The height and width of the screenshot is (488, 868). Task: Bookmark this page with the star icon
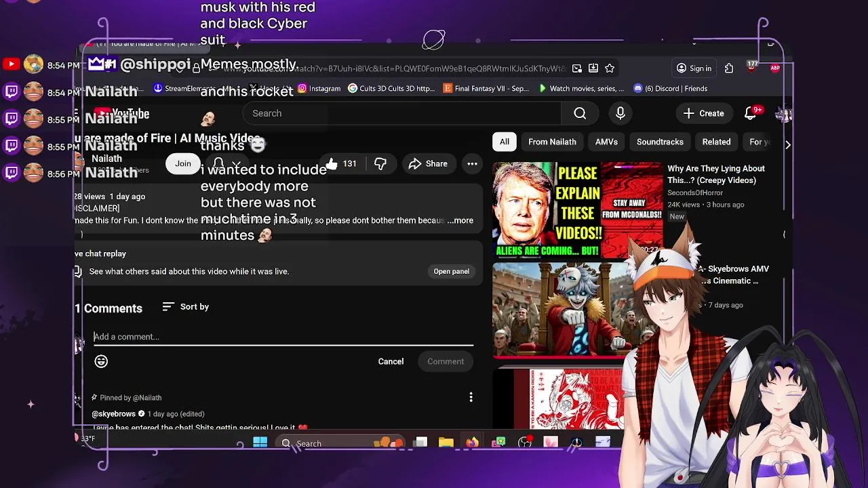[x=610, y=68]
